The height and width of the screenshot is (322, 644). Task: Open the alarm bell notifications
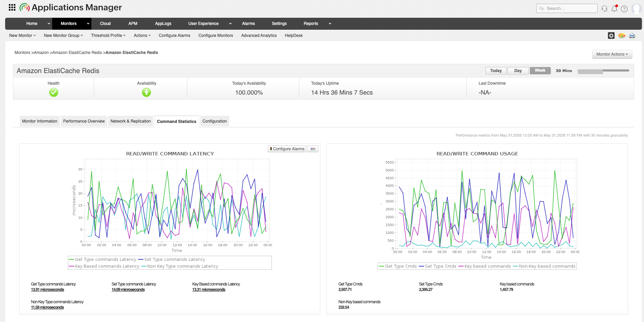click(614, 9)
